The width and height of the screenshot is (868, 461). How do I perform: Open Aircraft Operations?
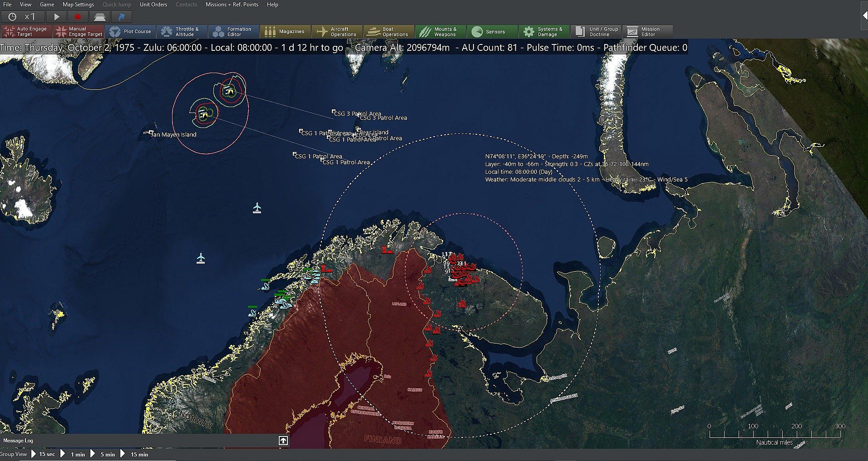click(x=337, y=31)
